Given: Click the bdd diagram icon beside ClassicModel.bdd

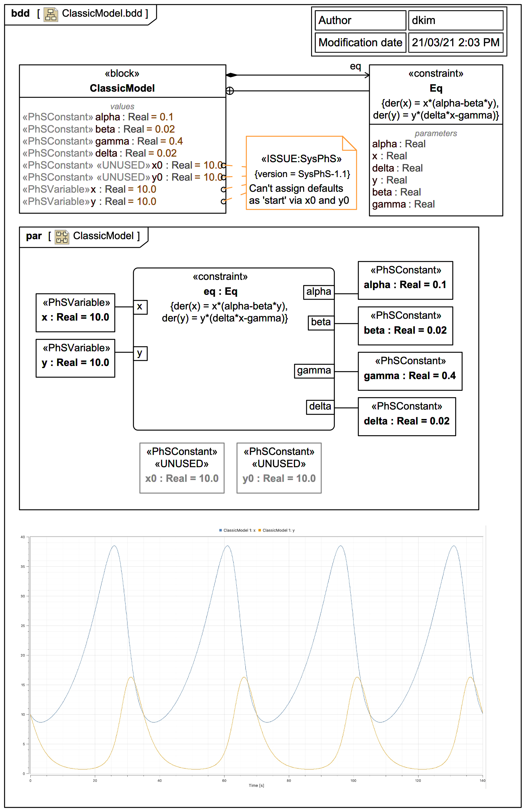Looking at the screenshot, I should [x=51, y=15].
